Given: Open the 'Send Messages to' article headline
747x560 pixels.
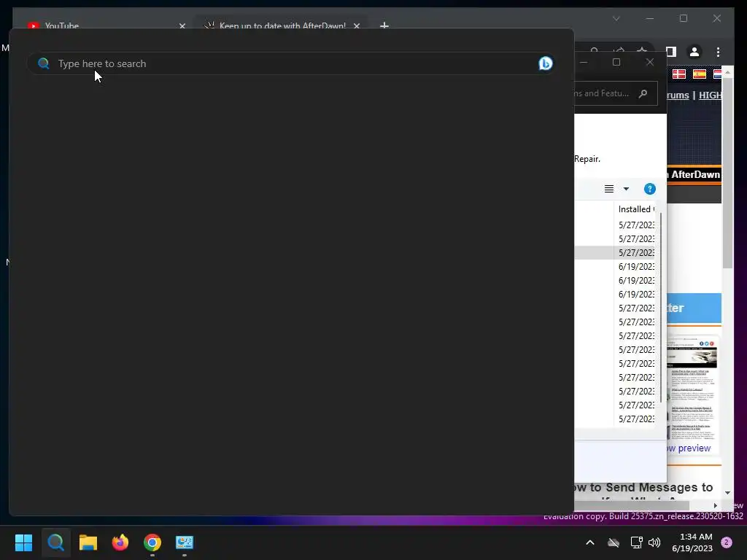Looking at the screenshot, I should coord(644,487).
